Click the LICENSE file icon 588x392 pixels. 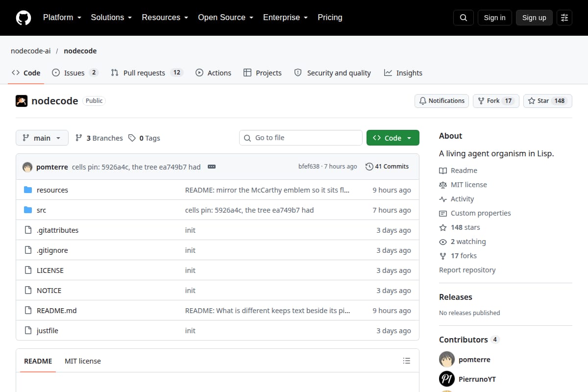tap(28, 270)
